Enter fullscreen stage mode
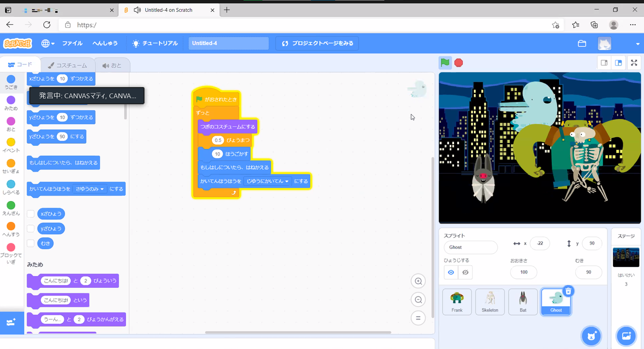644x349 pixels. coord(634,63)
